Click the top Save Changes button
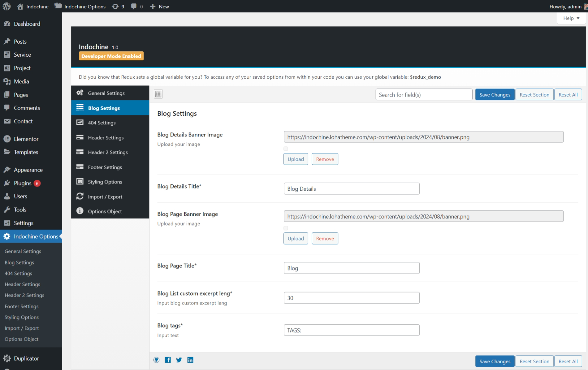 [495, 95]
